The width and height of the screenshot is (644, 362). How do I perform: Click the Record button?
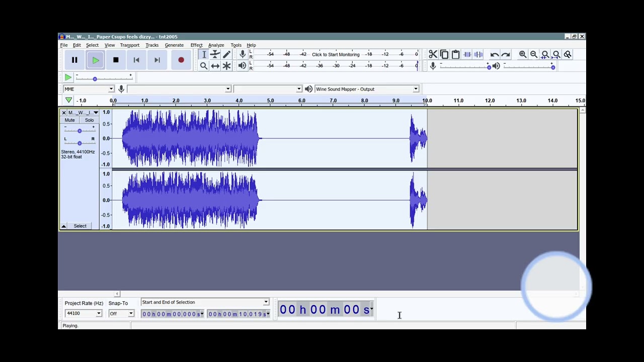181,60
